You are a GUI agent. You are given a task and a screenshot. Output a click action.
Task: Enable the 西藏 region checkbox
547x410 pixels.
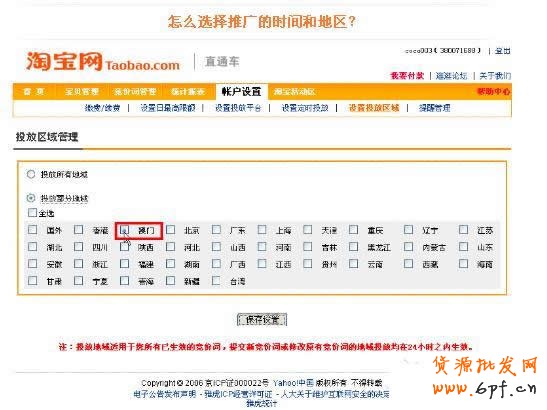tap(409, 263)
